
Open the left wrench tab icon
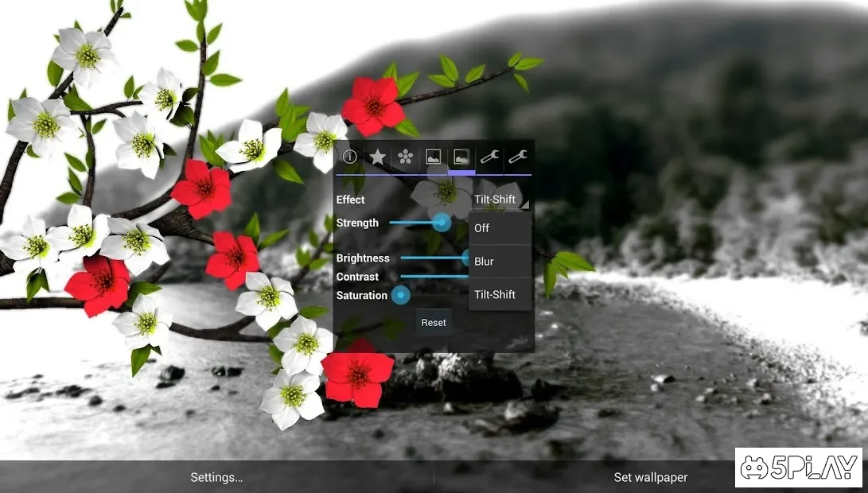coord(489,157)
